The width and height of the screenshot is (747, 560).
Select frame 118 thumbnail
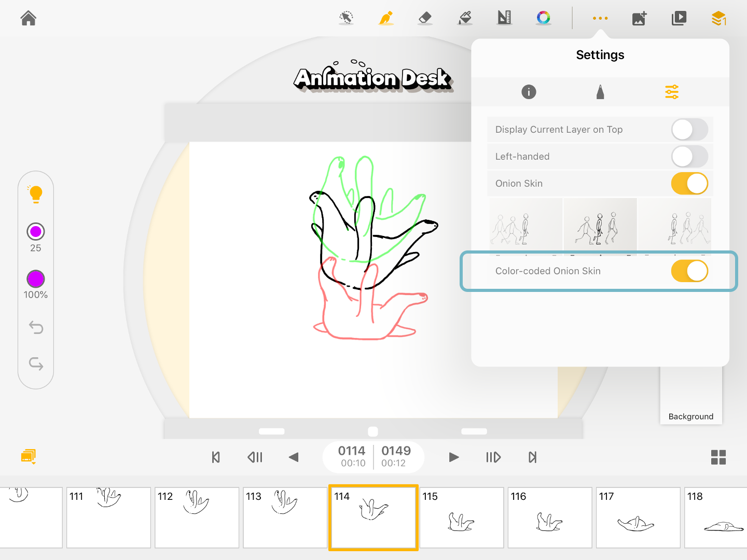(x=716, y=517)
